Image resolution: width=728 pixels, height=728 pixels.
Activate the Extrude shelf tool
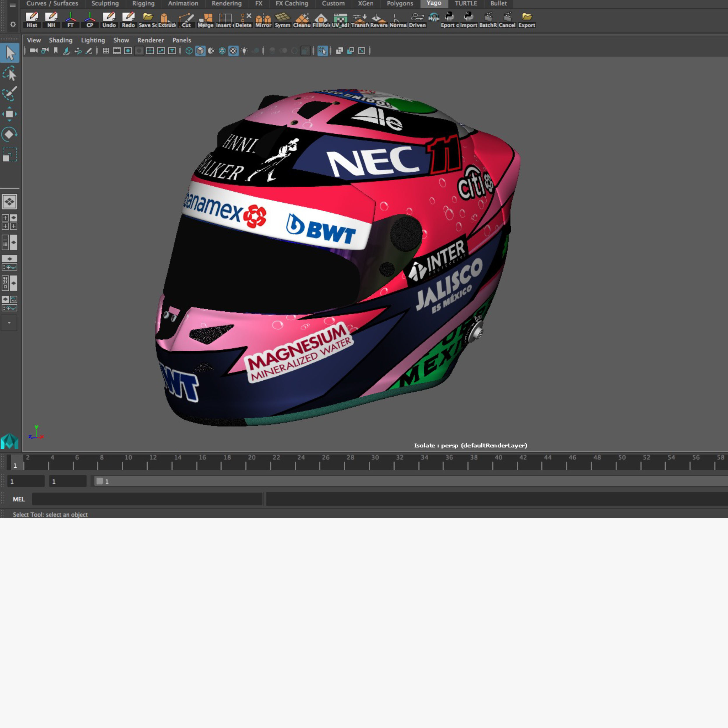[167, 20]
